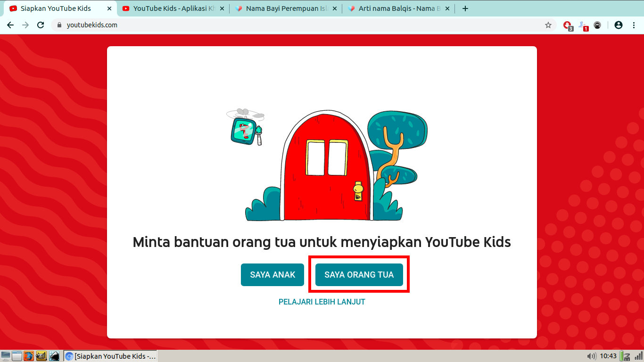
Task: Close the Nama Bayi Perempuan tab
Action: click(x=335, y=8)
